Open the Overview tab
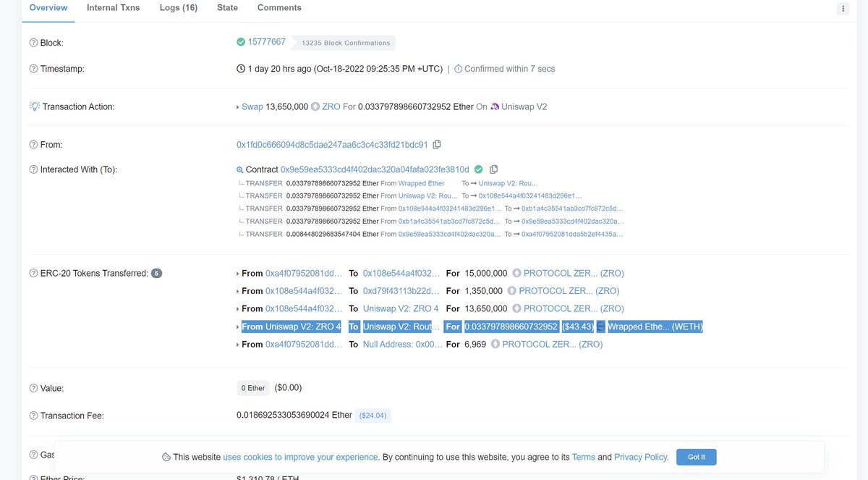The image size is (868, 480). (x=48, y=8)
